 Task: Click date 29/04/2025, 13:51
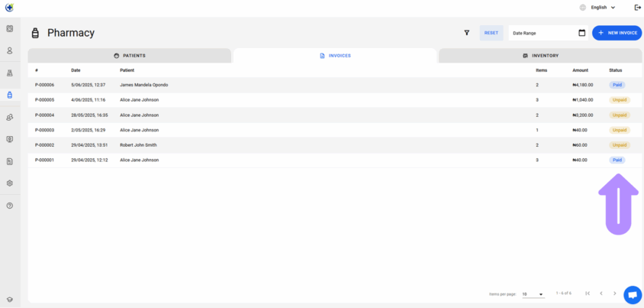[x=89, y=145]
